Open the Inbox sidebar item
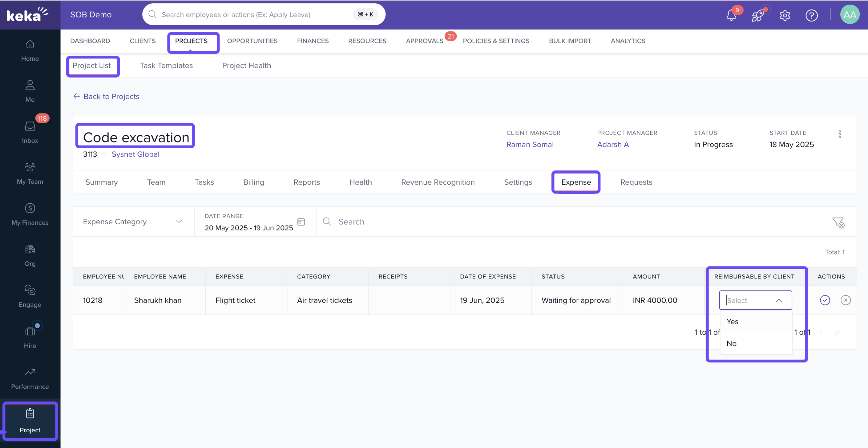 coord(30,132)
